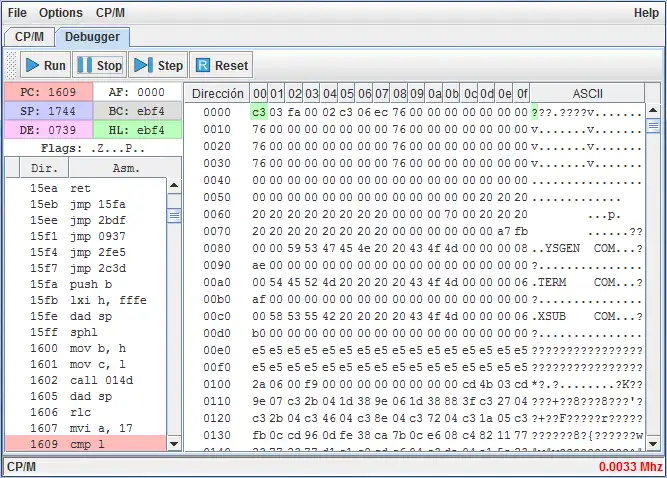Click the Dirección column header
The image size is (667, 478).
tap(217, 94)
